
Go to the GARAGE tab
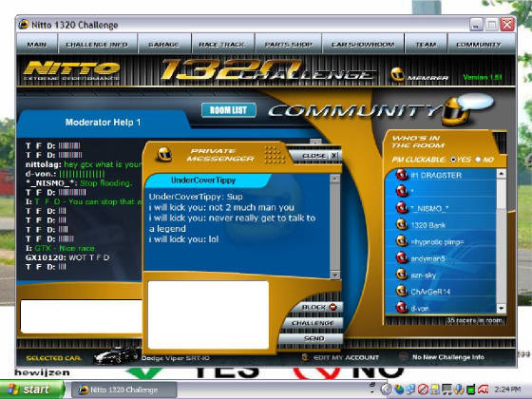163,44
